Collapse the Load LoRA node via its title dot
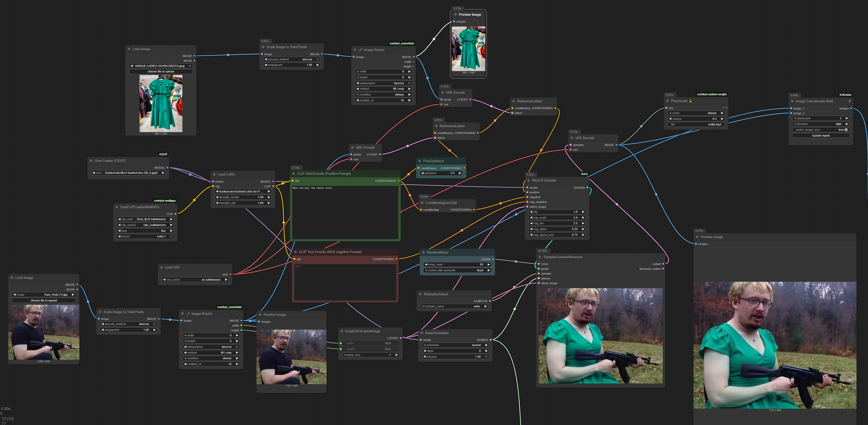Viewport: 868px width, 425px height. coord(214,175)
